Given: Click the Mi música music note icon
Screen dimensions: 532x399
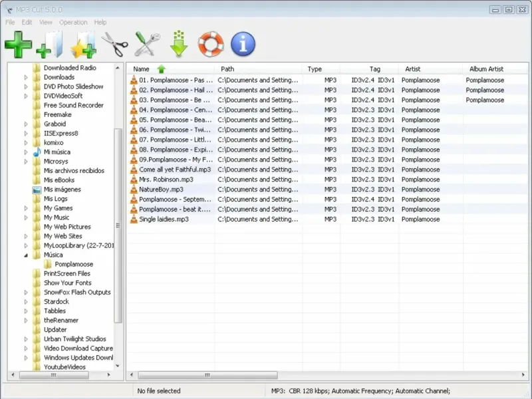Looking at the screenshot, I should coord(37,152).
